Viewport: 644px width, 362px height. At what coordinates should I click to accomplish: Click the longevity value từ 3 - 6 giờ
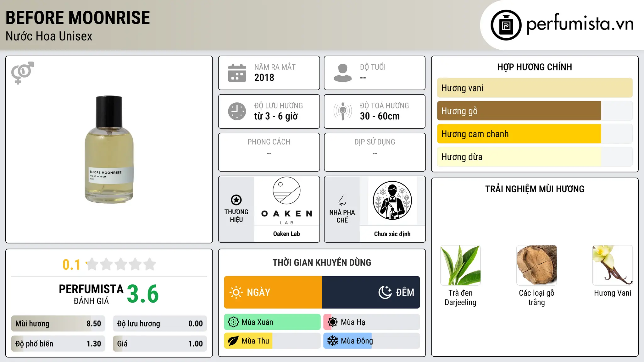(276, 116)
